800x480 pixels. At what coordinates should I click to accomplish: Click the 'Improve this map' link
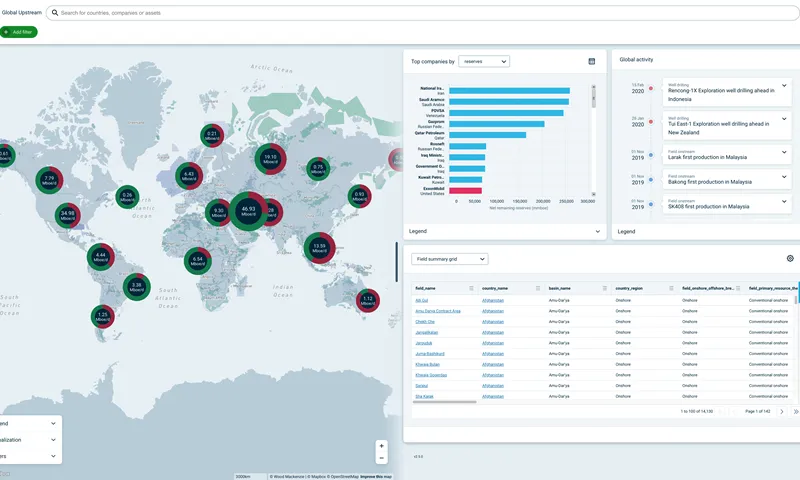pyautogui.click(x=377, y=476)
